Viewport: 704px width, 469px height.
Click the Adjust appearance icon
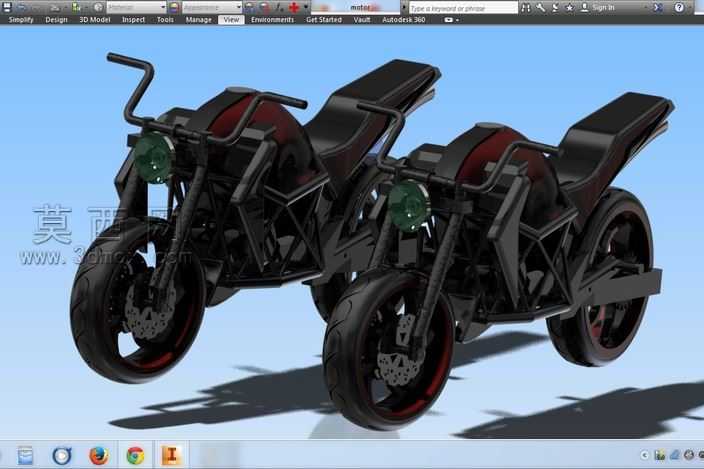(250, 7)
